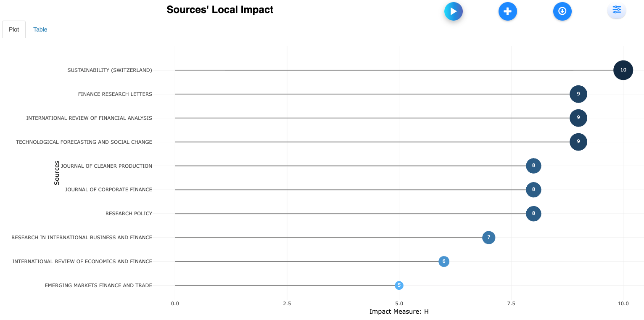Click the Sustainability (Switzerland) marker labeled 10
Viewport: 644px width, 320px height.
point(623,70)
